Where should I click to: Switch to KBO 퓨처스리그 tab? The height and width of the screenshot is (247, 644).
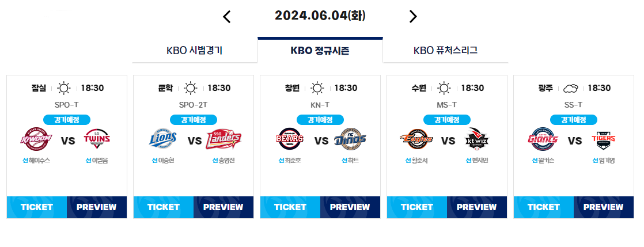click(x=446, y=51)
